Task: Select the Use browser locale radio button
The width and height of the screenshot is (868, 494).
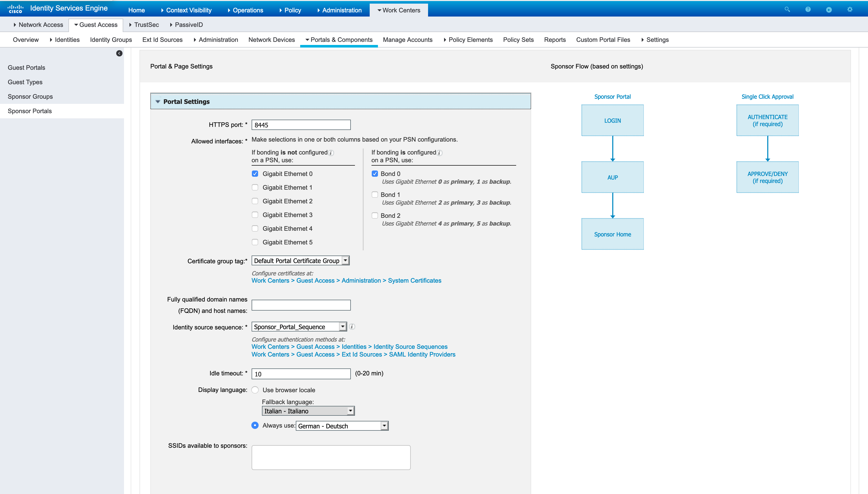Action: [255, 390]
